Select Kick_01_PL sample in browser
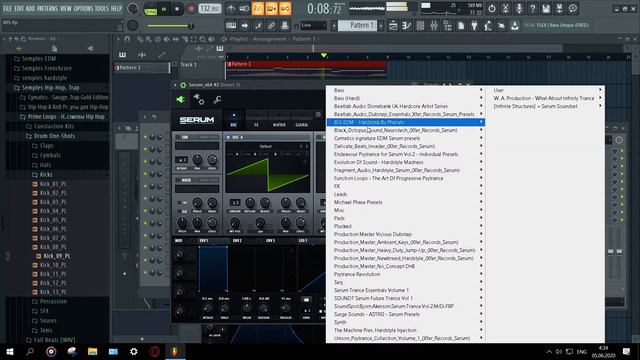640x360 pixels. 53,184
